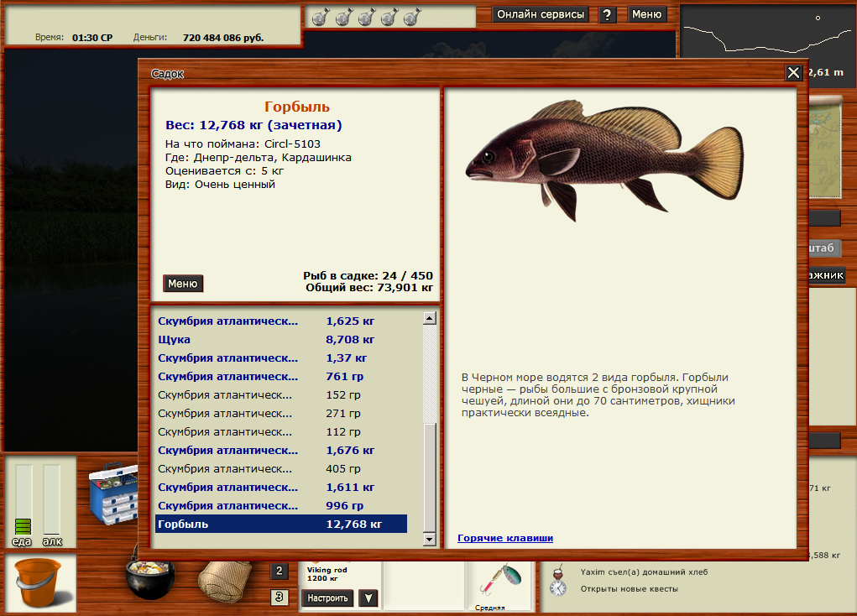Screen dimensions: 857x616
Task: Select the Скумбрия row weighing 271 гр
Action: tap(281, 414)
